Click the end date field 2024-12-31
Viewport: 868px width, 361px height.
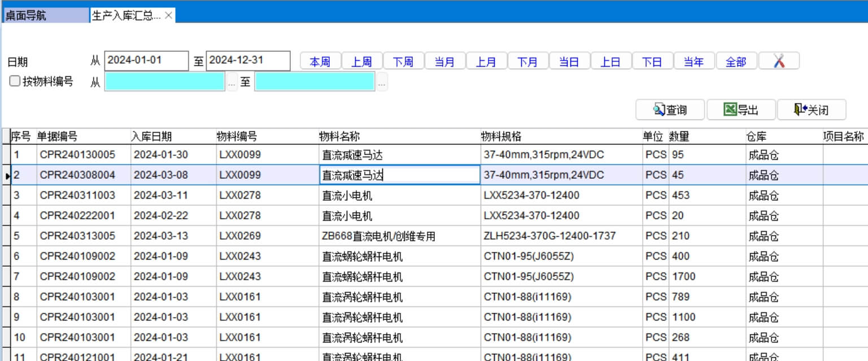248,61
